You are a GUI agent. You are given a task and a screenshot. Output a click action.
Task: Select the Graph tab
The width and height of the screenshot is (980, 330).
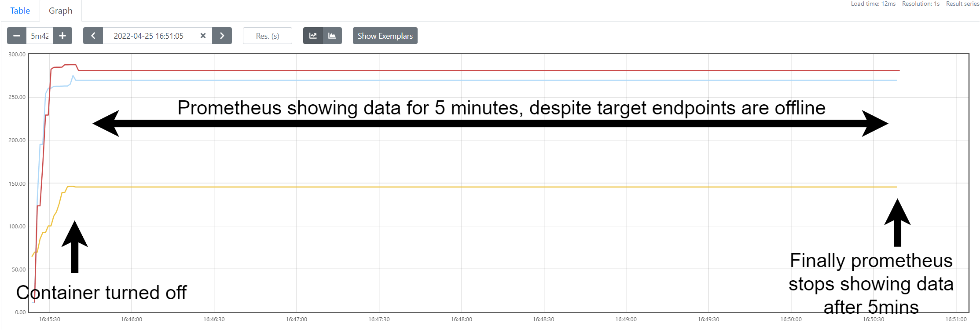click(61, 11)
